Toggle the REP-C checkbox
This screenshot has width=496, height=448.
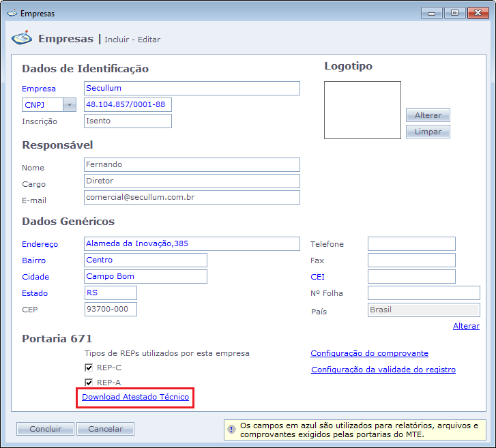tap(89, 368)
